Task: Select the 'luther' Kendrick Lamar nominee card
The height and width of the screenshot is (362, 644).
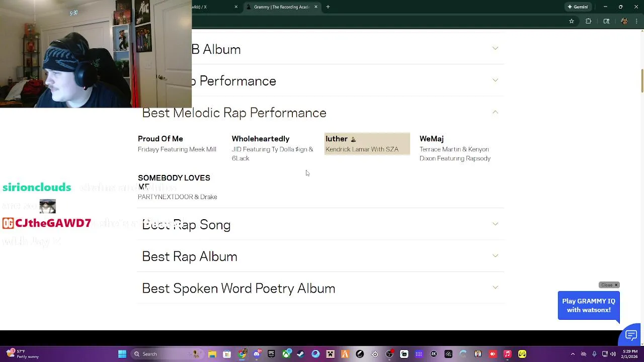Action: pyautogui.click(x=367, y=144)
